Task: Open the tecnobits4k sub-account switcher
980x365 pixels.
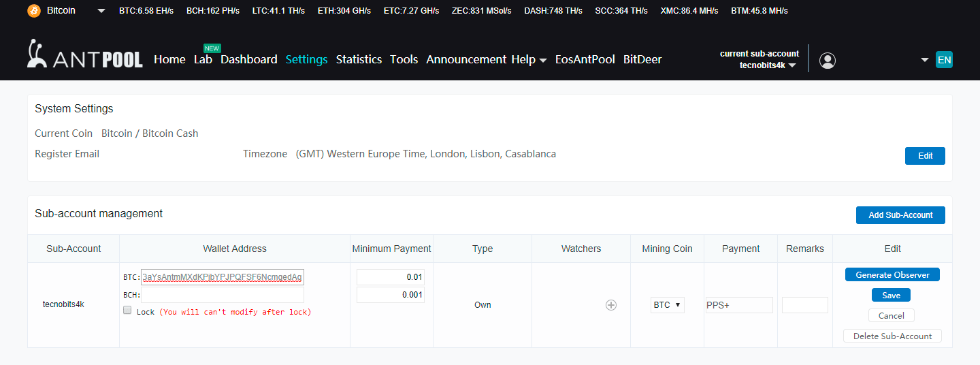Action: click(768, 65)
